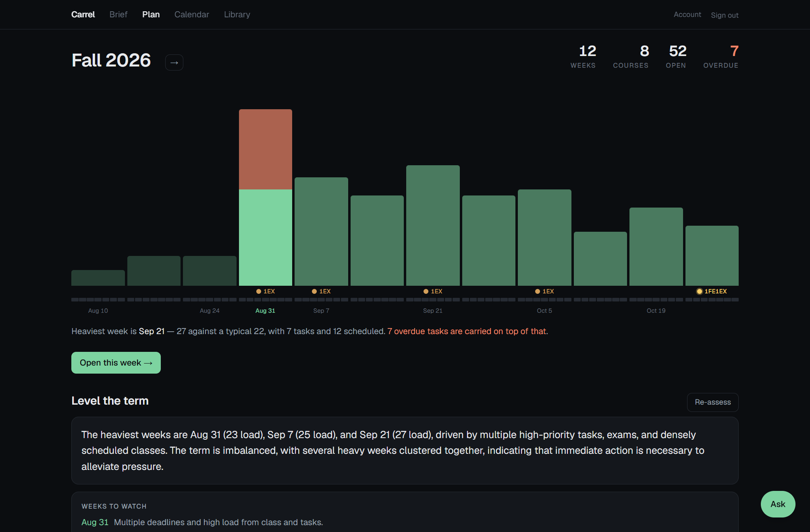Select the Sep 7 week bar
Screen dimensions: 810x532
click(321, 231)
